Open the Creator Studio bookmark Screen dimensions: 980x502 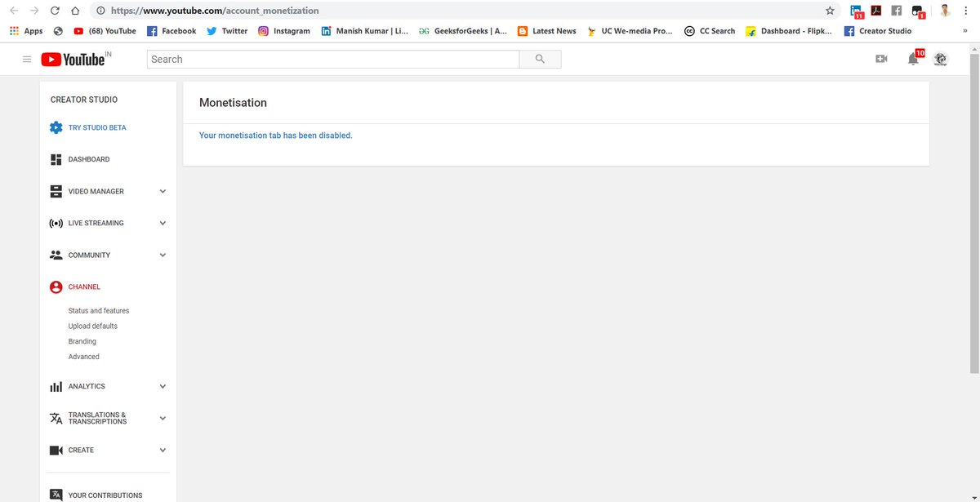click(878, 31)
